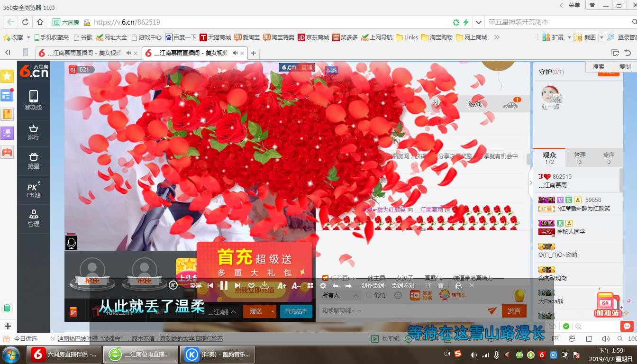637x364 pixels.
Task: Select the 游戏 tab above chat
Action: click(x=475, y=104)
